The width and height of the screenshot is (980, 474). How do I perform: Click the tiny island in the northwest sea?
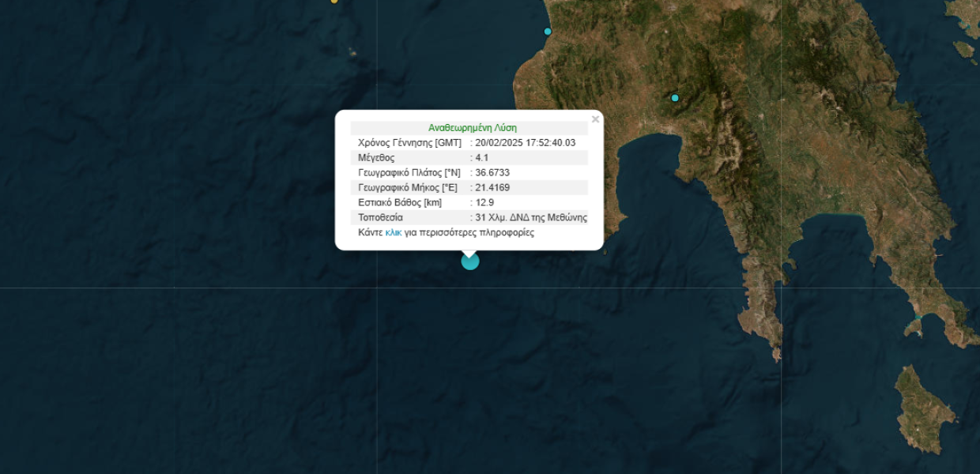pos(352,53)
